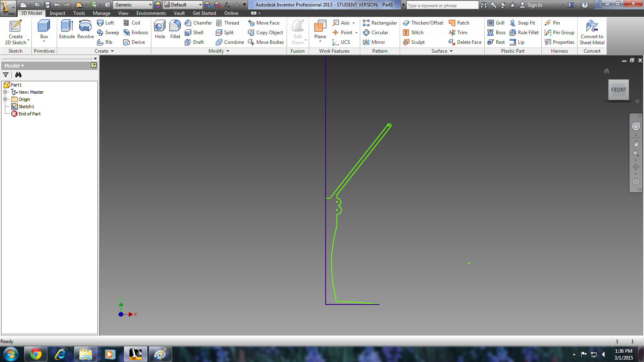Select the Patch surface tool
The image size is (644, 362).
pyautogui.click(x=459, y=23)
